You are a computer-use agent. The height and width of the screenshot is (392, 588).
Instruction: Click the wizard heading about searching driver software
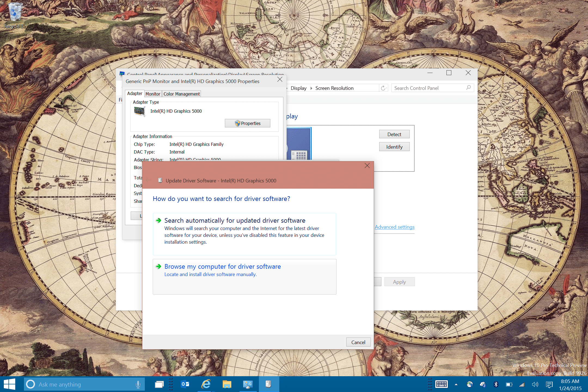click(x=221, y=198)
